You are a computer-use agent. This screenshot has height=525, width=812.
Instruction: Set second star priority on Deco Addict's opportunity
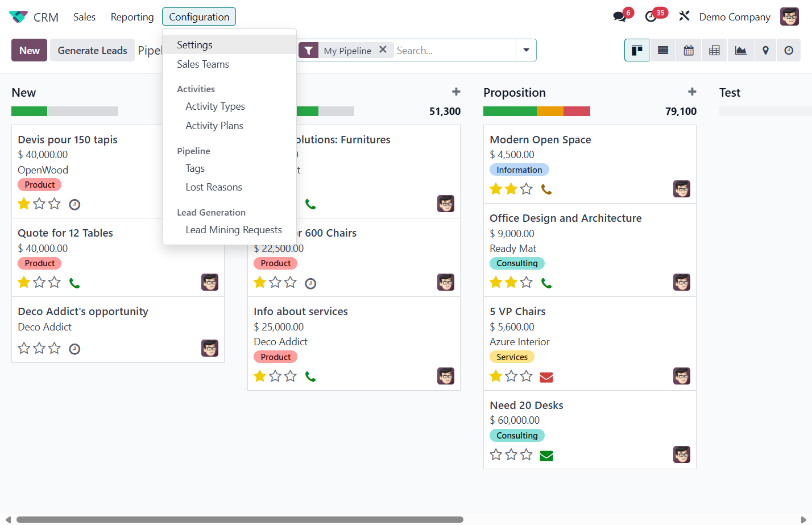pos(39,348)
